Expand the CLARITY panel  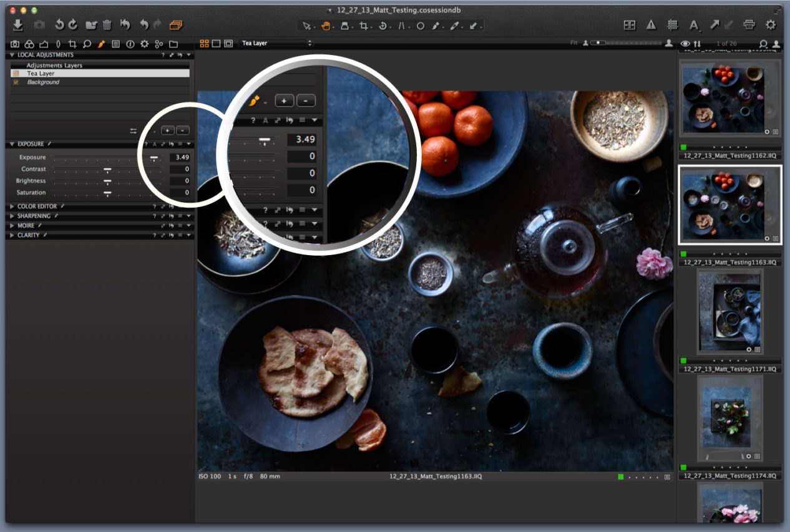[x=12, y=236]
